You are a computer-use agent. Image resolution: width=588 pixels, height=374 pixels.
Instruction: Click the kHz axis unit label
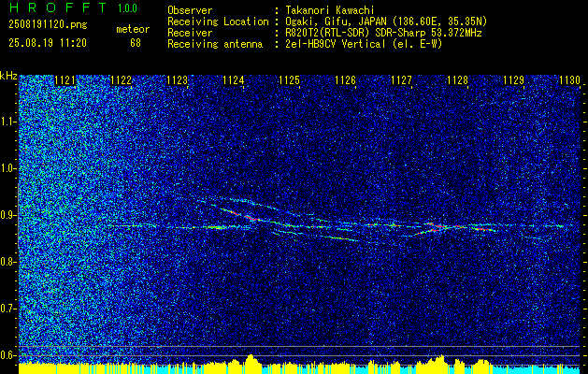click(x=8, y=76)
